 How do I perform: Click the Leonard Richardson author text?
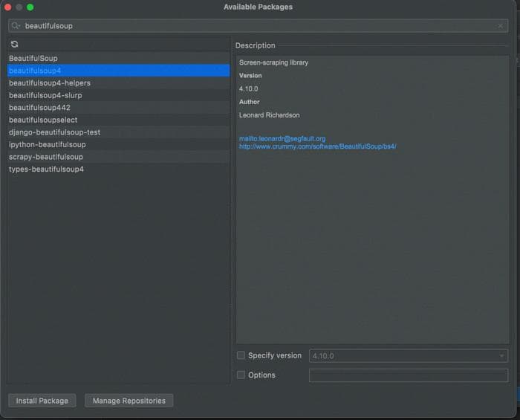click(x=269, y=115)
